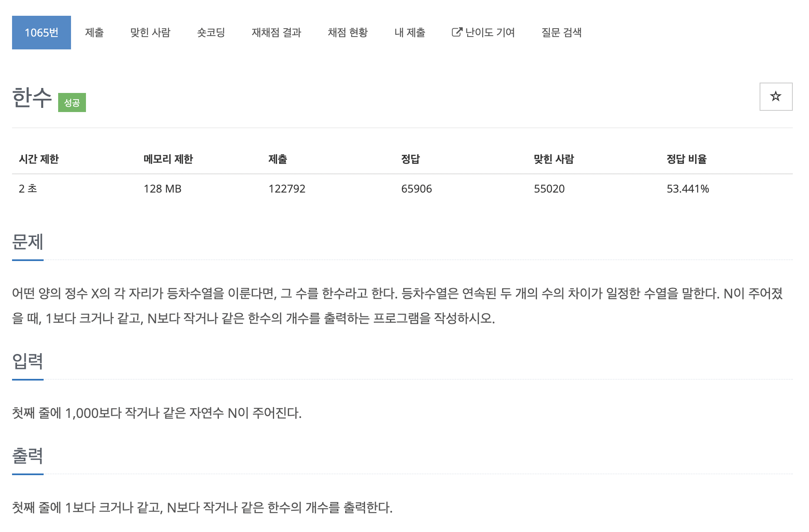Open the 제출 tab
This screenshot has height=532, width=809.
94,32
